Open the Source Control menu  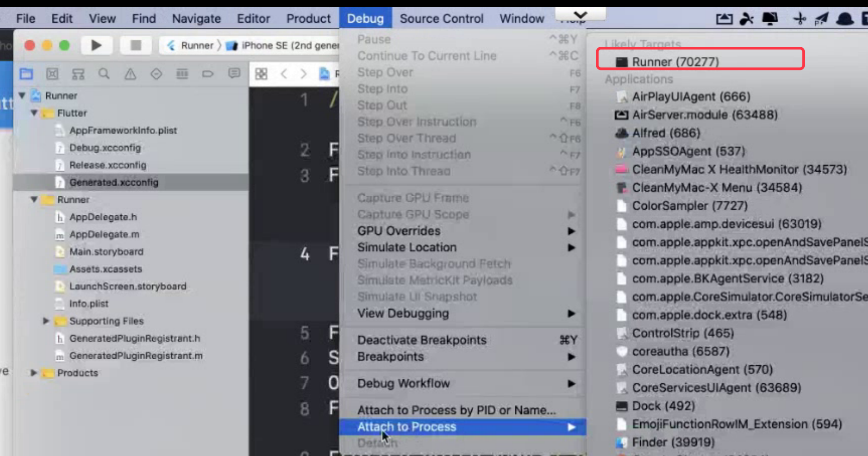click(x=441, y=19)
